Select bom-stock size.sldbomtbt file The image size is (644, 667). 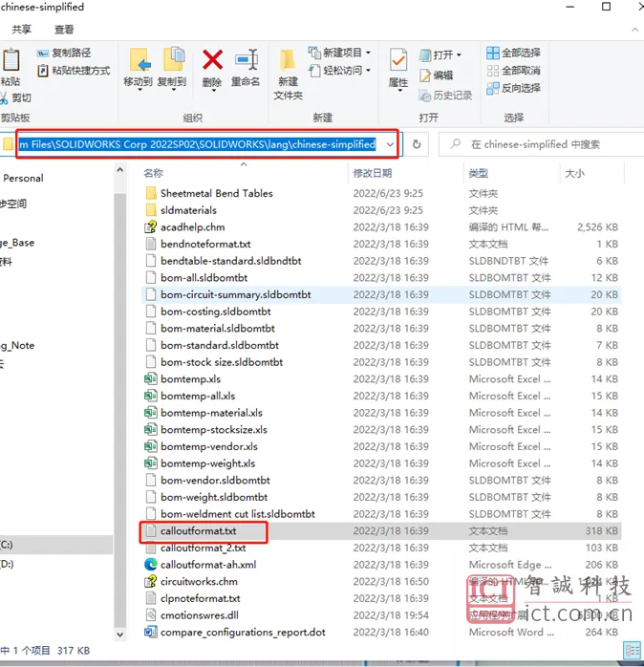pyautogui.click(x=222, y=362)
